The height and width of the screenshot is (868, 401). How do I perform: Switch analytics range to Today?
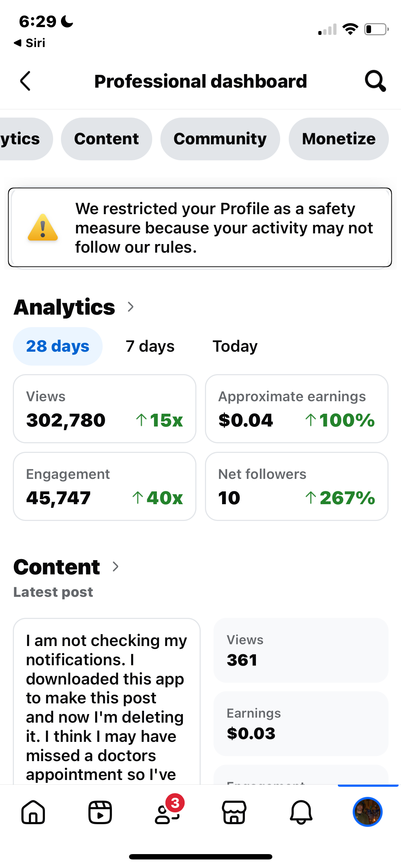pyautogui.click(x=235, y=346)
